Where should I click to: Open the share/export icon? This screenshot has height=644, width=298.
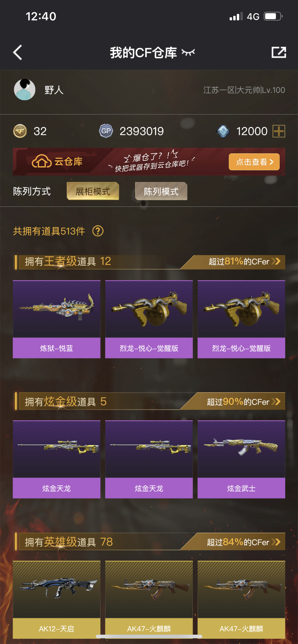click(x=279, y=52)
